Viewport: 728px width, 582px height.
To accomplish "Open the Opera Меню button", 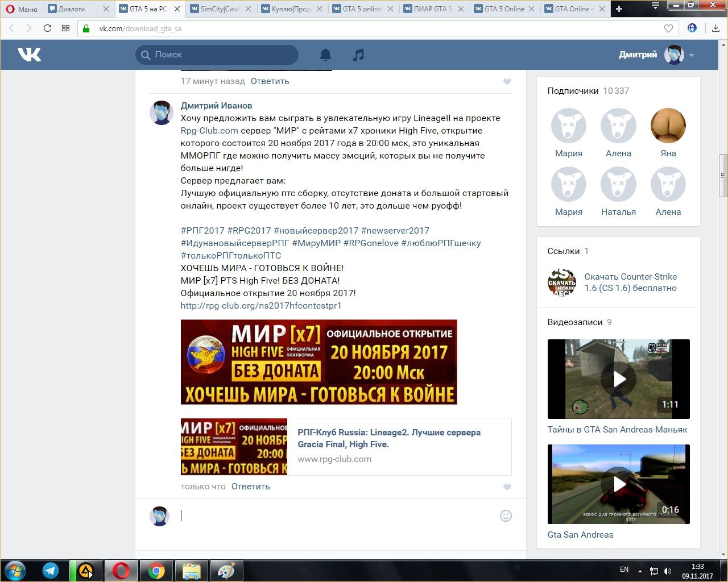I will (22, 9).
